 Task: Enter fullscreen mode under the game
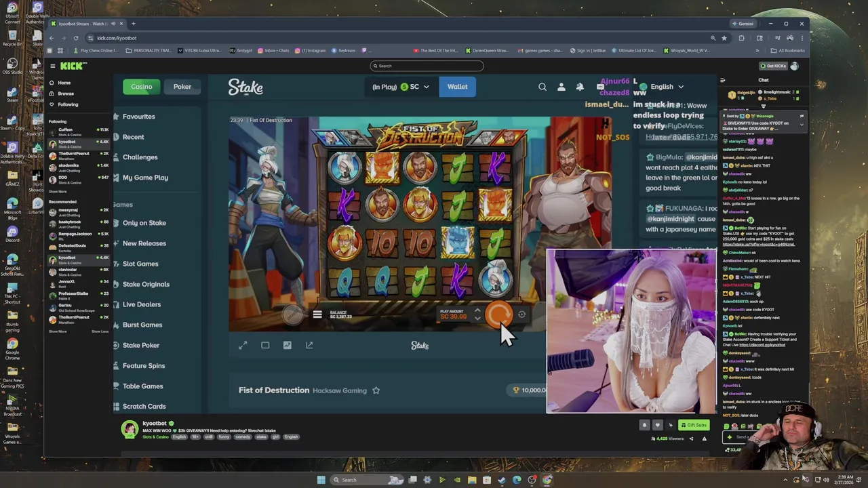coord(243,345)
